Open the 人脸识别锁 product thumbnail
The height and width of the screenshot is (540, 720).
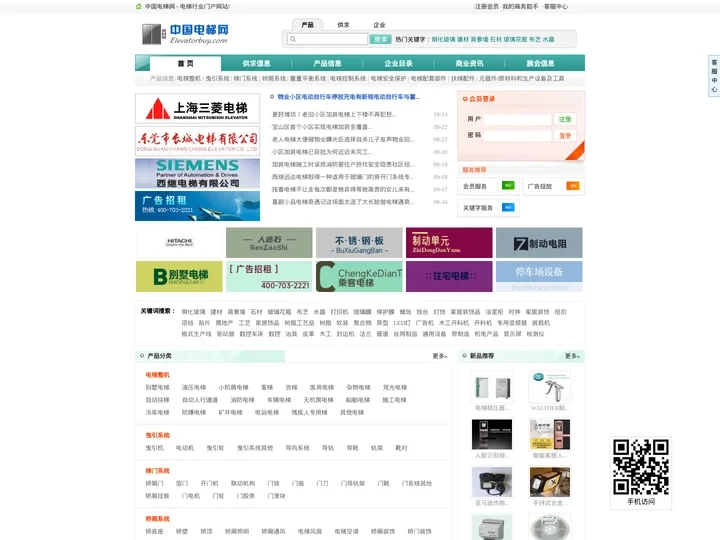492,434
